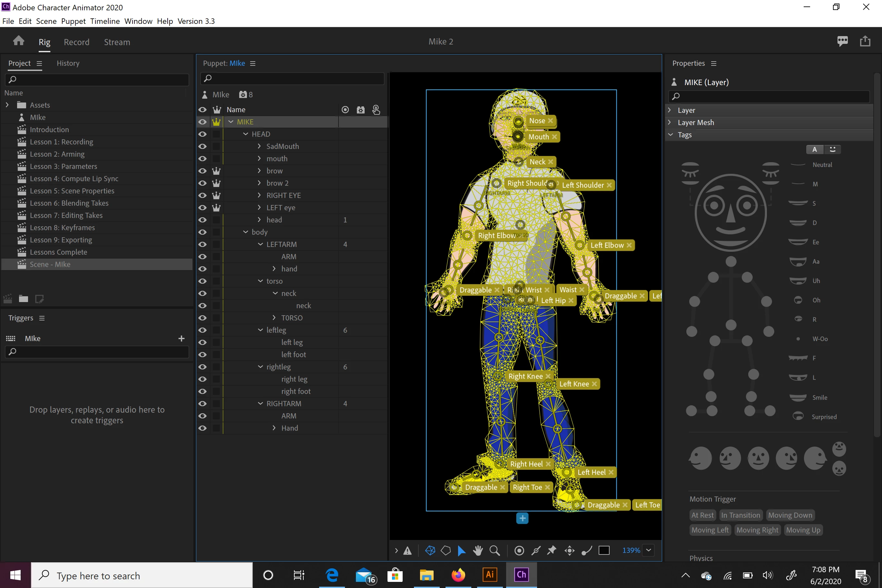Toggle visibility of LEFTARM layer

tap(202, 244)
